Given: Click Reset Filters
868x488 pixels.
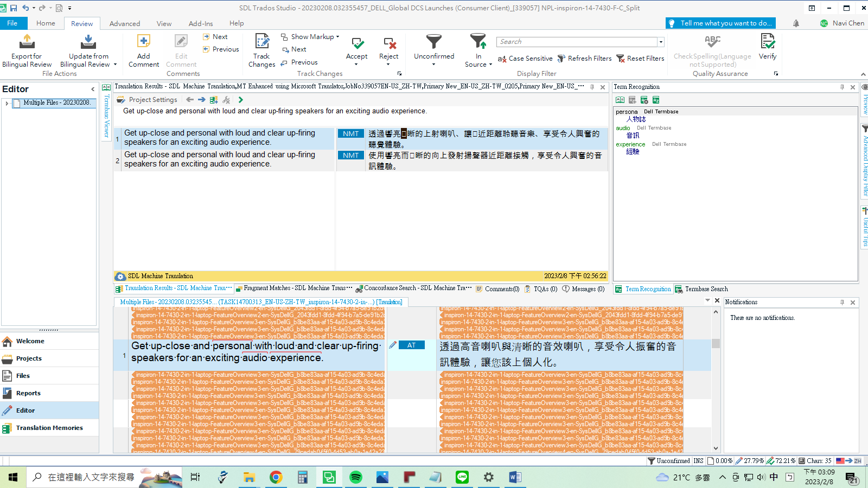Looking at the screenshot, I should (x=640, y=59).
